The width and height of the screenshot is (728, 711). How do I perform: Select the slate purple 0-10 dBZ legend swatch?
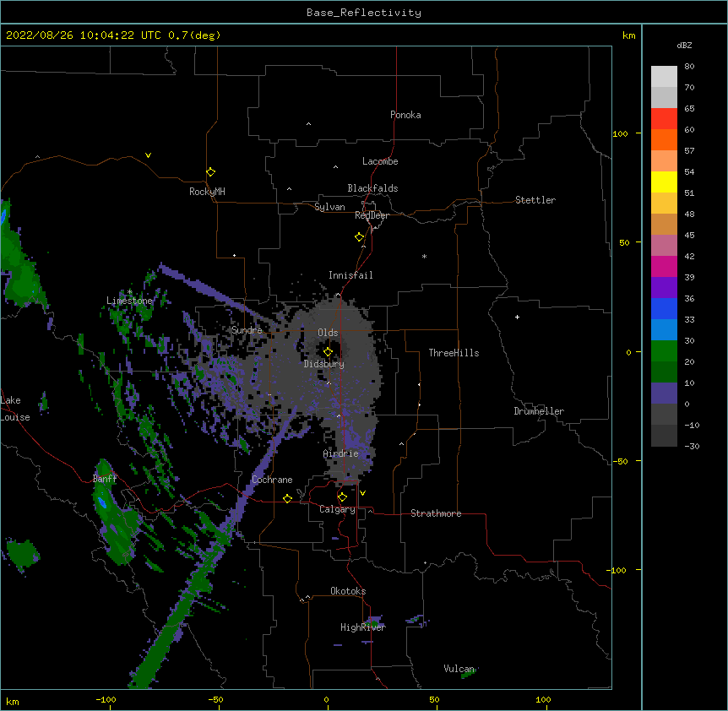[664, 393]
